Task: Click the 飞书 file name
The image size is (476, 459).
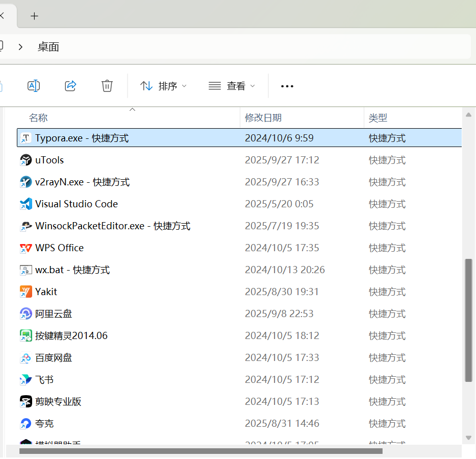Action: pos(44,380)
